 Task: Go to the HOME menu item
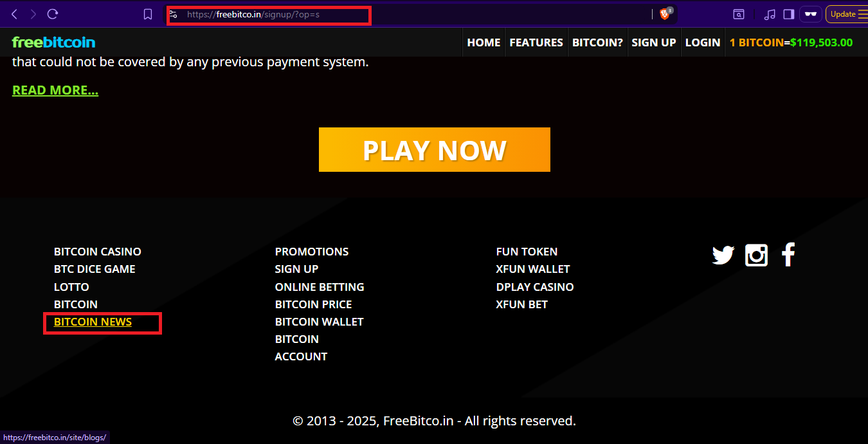(484, 42)
